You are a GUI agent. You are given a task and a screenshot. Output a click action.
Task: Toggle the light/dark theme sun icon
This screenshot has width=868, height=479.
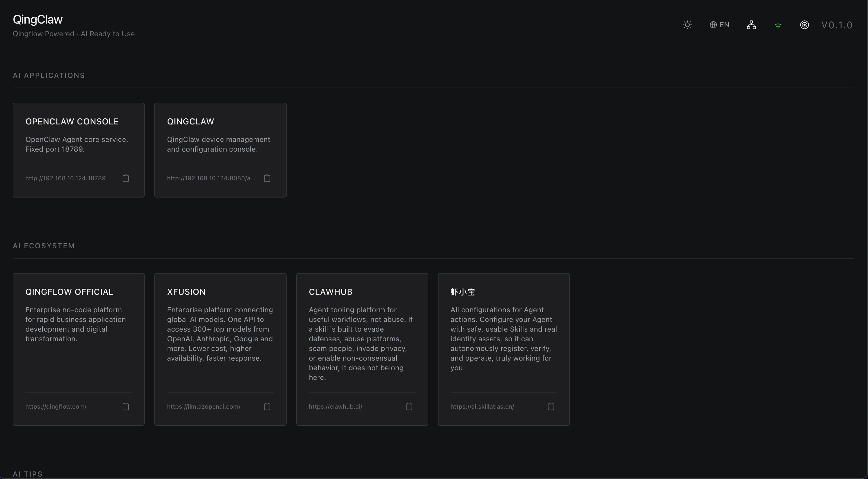click(x=687, y=25)
